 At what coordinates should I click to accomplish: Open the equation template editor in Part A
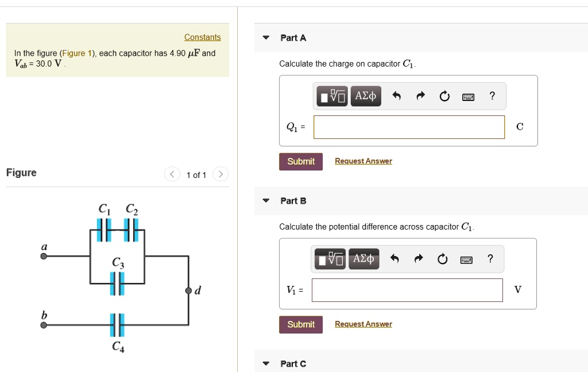331,96
